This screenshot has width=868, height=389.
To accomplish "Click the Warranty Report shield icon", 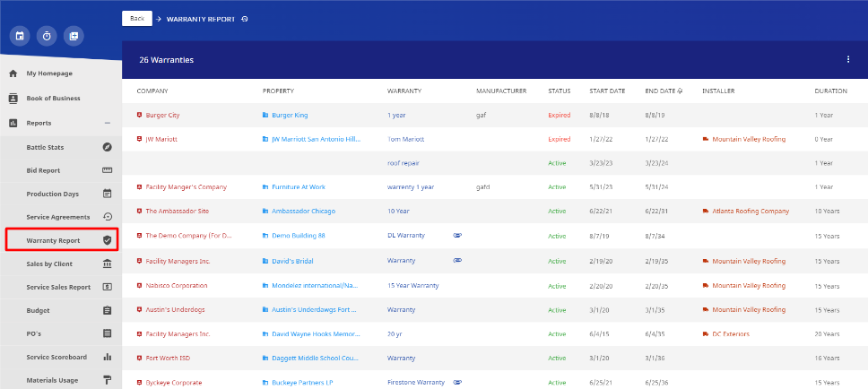I will (108, 241).
